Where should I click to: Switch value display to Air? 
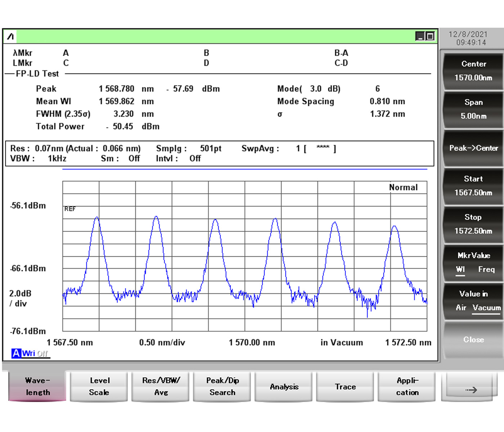click(x=461, y=307)
